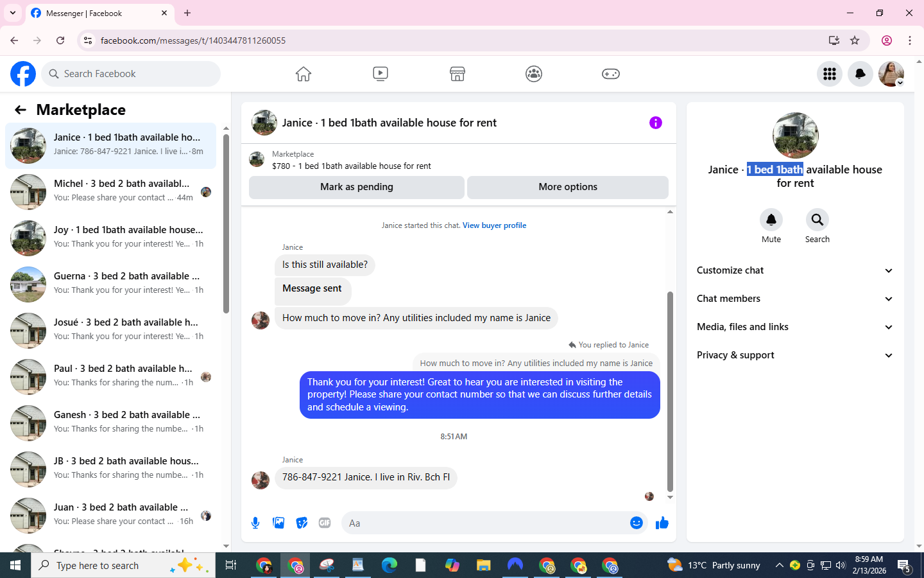Viewport: 924px width, 578px height.
Task: Select Messenger | Facebook browser tab
Action: (99, 13)
